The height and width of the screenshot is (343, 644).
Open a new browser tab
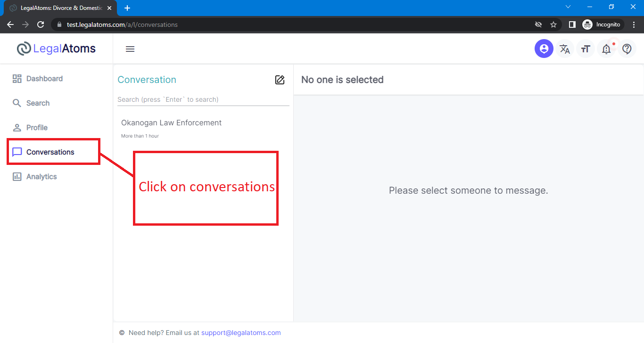127,8
